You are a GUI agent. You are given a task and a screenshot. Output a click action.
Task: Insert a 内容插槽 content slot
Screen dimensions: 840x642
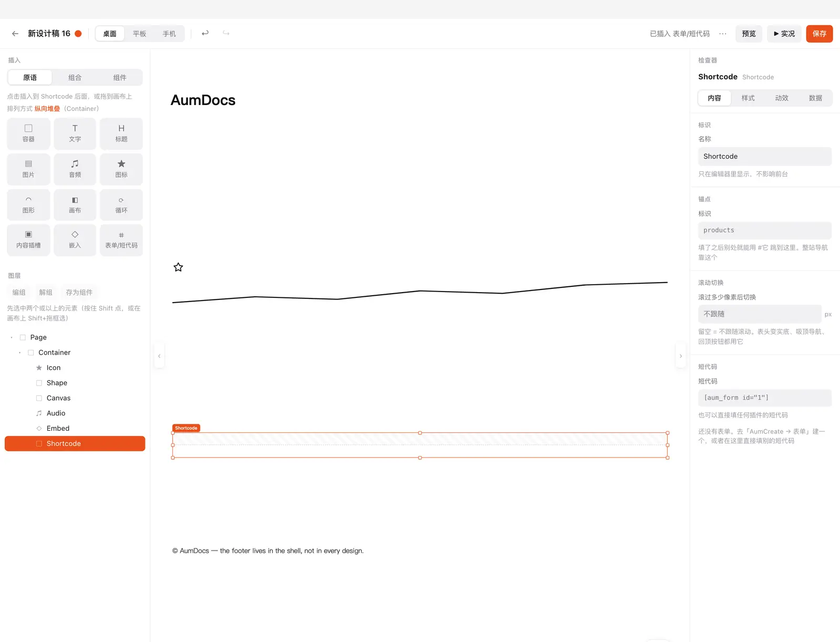(28, 240)
